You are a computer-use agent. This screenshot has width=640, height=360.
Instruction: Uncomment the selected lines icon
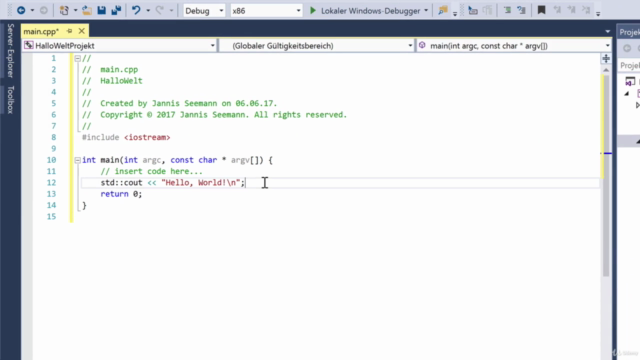[x=522, y=11]
